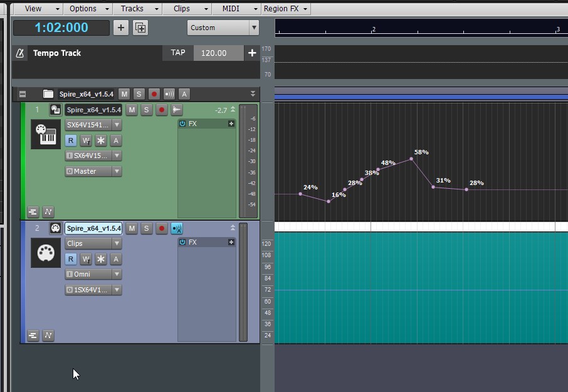The width and height of the screenshot is (568, 392).
Task: Add a tempo point with plus icon
Action: click(x=252, y=53)
